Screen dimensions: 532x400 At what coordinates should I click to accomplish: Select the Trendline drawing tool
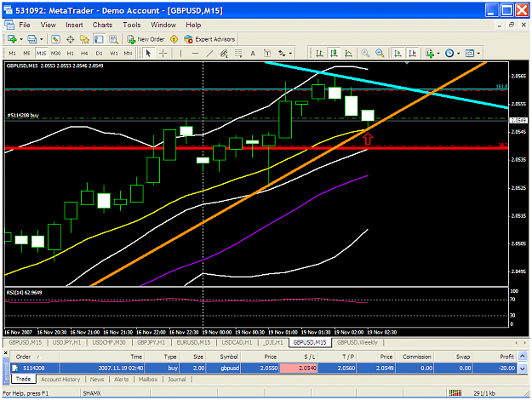209,54
